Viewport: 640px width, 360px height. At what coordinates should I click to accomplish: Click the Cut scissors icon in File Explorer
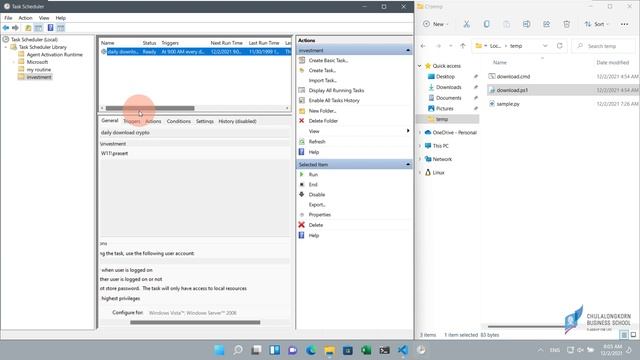tap(466, 24)
